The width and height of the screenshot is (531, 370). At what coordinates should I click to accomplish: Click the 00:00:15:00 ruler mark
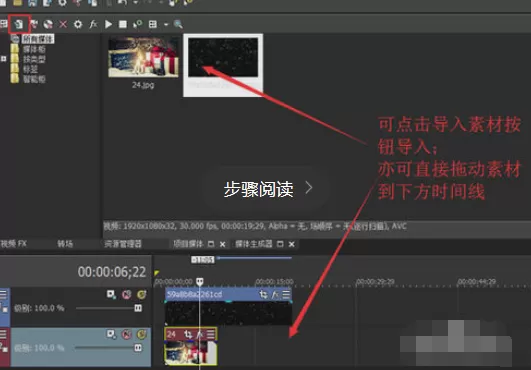point(274,281)
